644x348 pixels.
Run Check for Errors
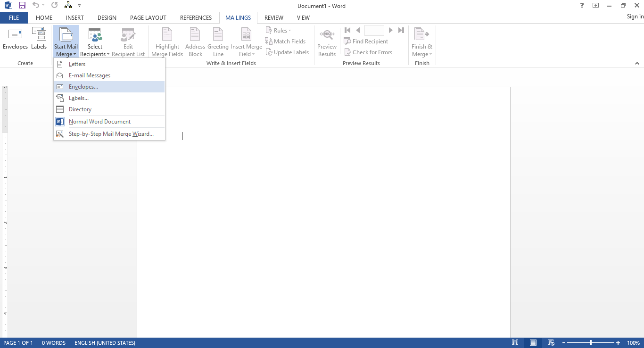[368, 52]
